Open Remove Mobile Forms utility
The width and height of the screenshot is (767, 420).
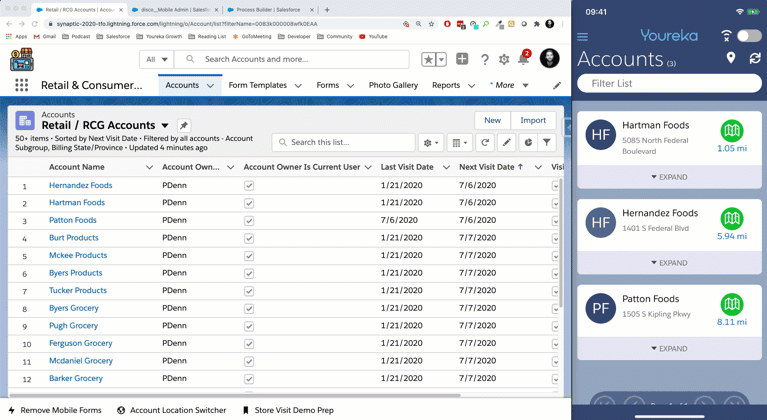point(55,410)
